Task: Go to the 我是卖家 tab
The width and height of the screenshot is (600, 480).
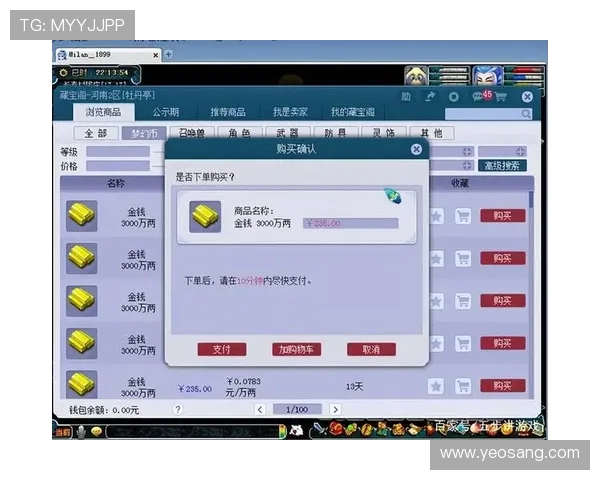Action: pyautogui.click(x=290, y=112)
